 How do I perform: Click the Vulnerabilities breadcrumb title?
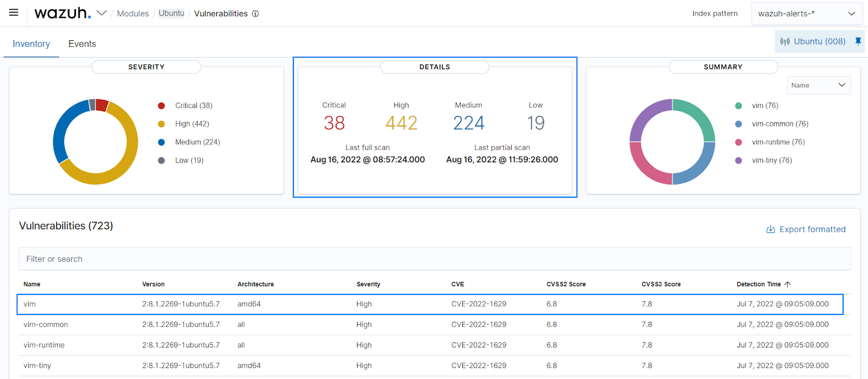[x=221, y=14]
